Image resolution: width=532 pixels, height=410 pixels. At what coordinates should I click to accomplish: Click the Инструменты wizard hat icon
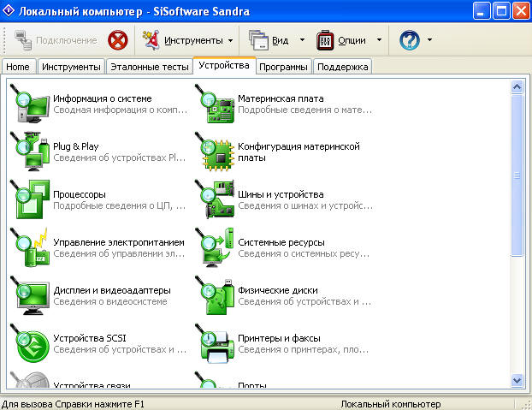(x=151, y=40)
